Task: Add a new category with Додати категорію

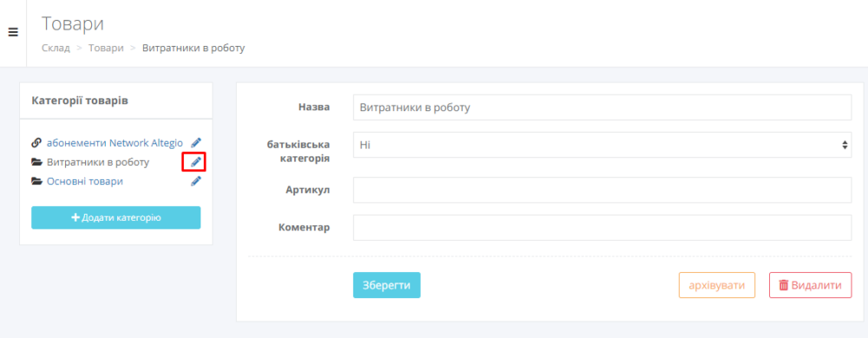Action: 115,218
